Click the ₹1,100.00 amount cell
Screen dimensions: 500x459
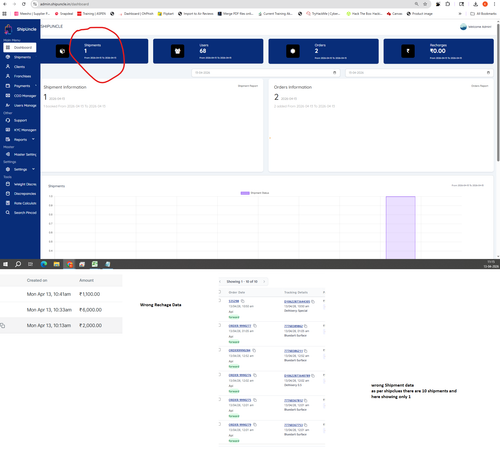[x=89, y=294]
